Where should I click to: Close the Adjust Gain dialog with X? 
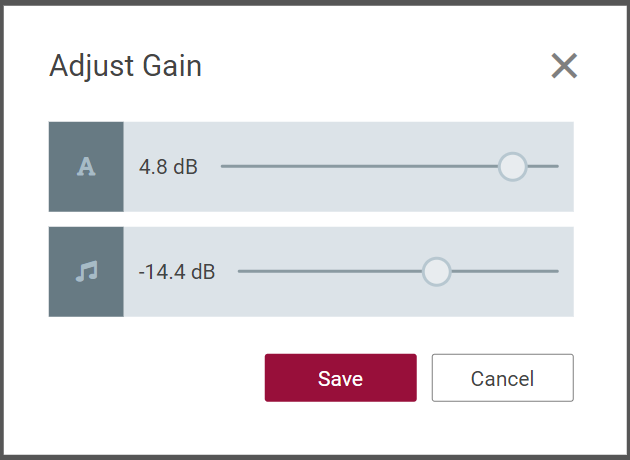click(x=564, y=66)
